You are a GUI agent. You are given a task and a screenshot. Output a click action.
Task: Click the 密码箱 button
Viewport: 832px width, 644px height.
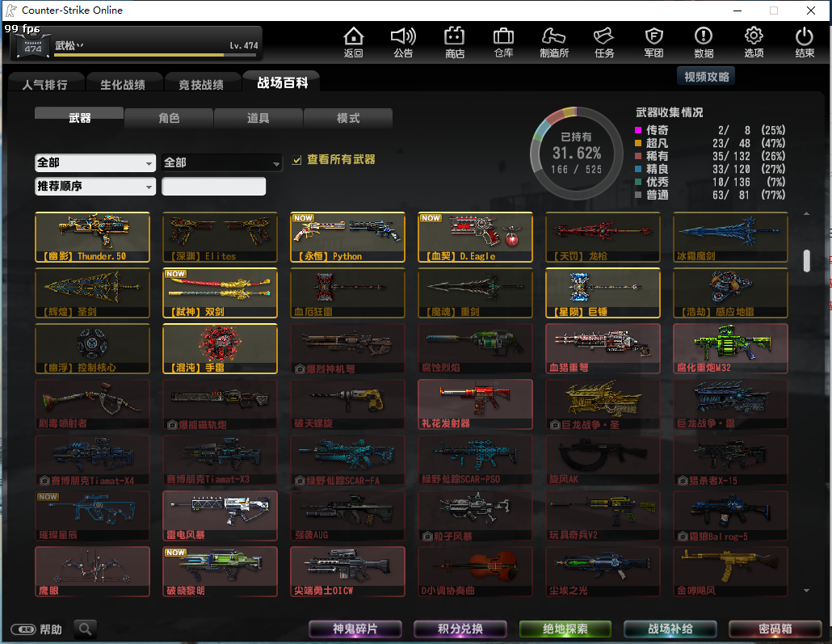click(x=775, y=629)
